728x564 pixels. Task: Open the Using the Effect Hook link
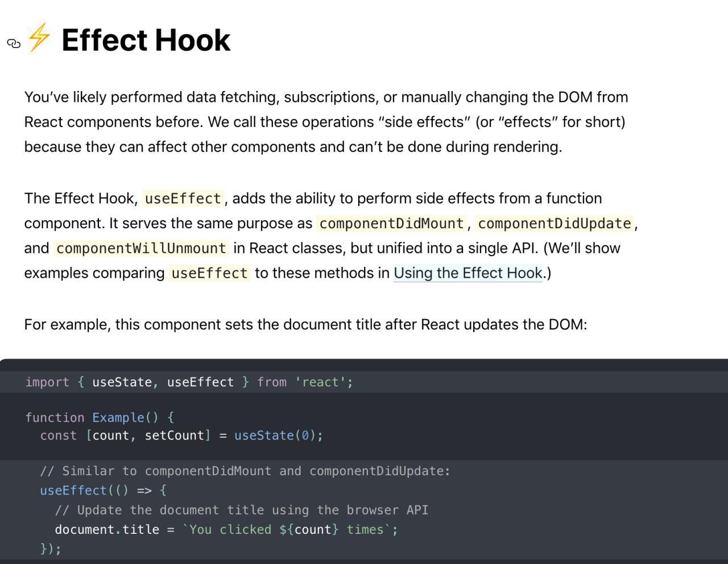468,273
